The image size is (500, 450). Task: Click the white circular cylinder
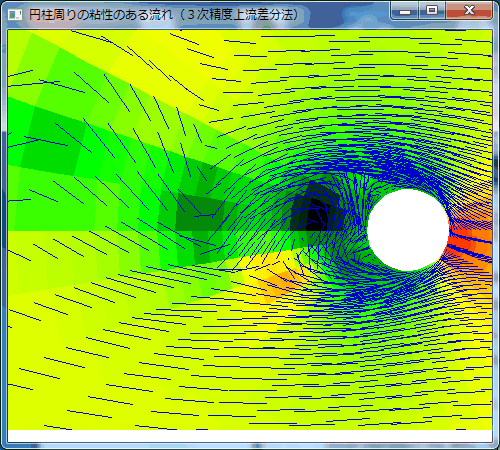(408, 230)
